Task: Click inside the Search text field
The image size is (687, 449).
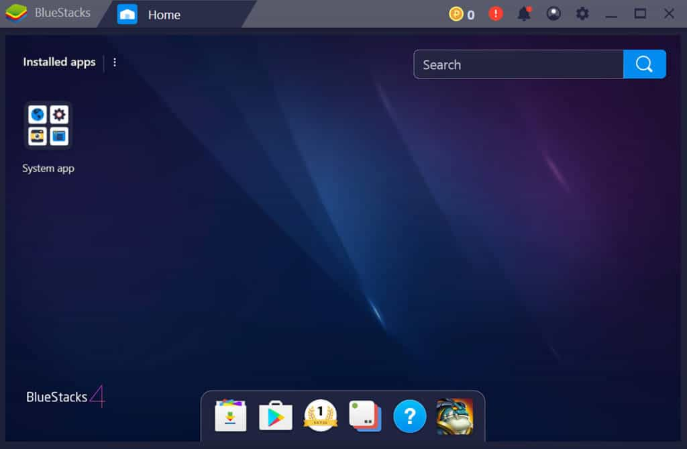Action: (x=518, y=65)
